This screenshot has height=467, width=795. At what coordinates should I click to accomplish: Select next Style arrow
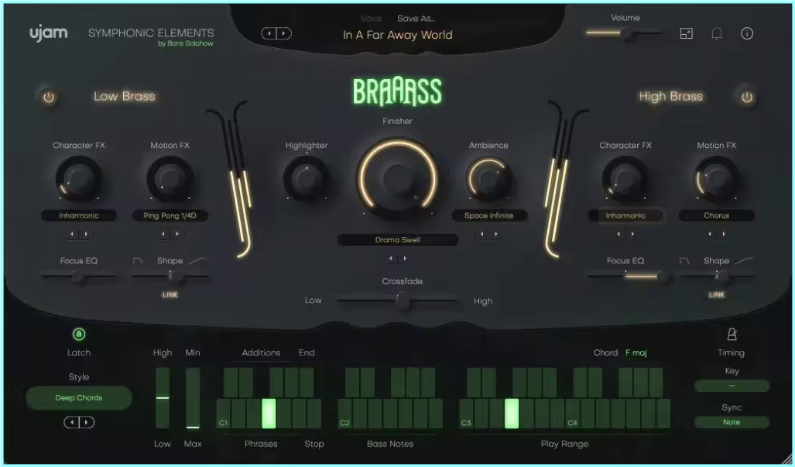point(86,422)
